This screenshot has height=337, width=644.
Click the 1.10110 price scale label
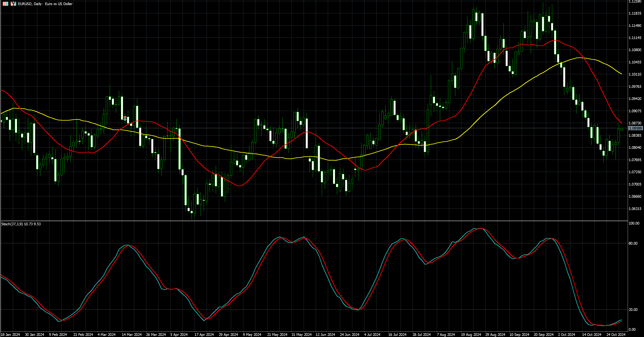(x=635, y=74)
